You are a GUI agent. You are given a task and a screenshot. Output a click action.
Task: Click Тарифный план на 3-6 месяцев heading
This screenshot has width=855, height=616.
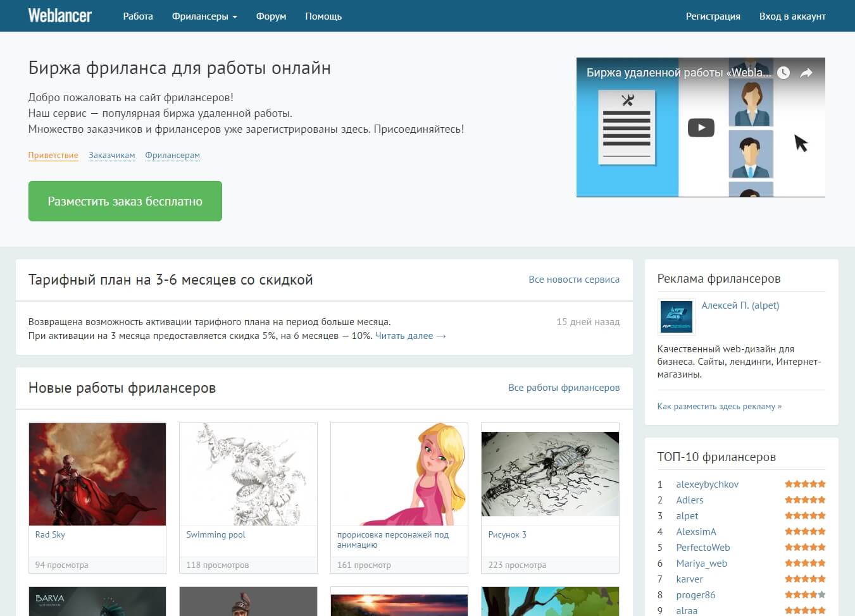pos(171,280)
